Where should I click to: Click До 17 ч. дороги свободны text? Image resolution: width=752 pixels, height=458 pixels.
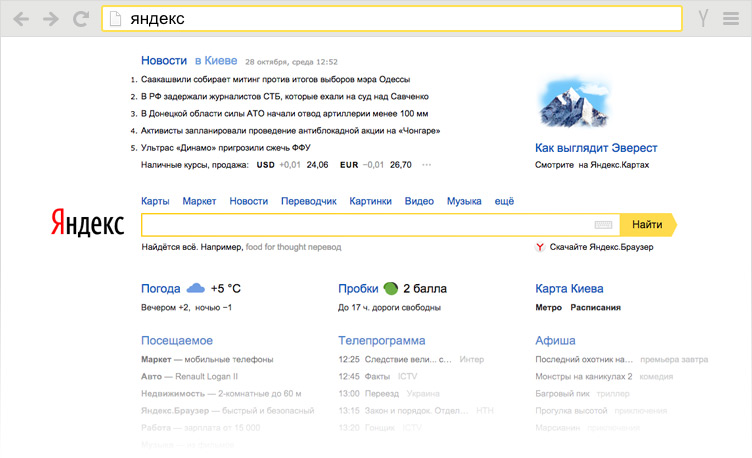(389, 307)
